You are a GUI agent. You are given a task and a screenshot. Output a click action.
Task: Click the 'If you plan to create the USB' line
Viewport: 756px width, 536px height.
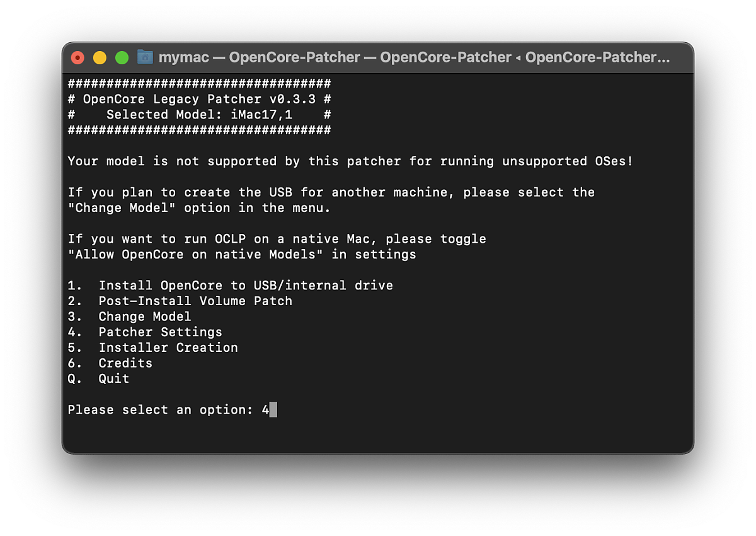click(x=331, y=192)
